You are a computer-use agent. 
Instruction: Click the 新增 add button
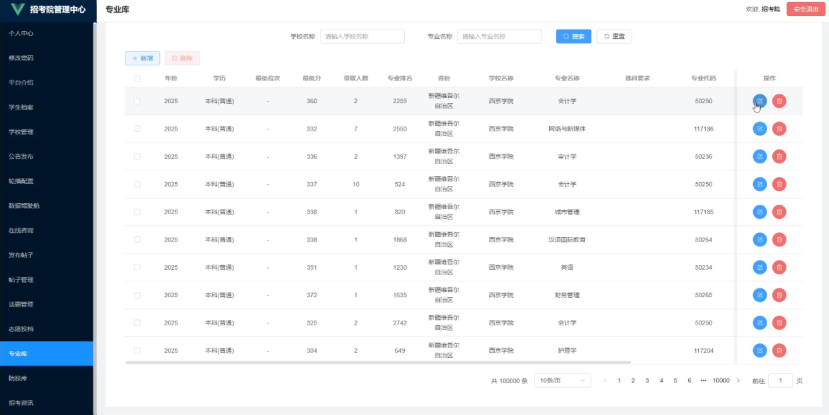[x=142, y=58]
